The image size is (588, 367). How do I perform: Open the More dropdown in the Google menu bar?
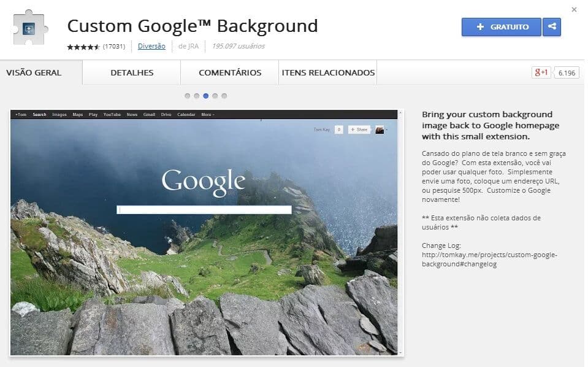point(207,114)
